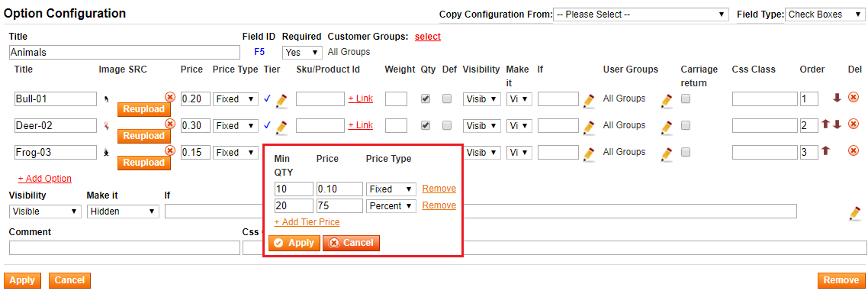This screenshot has height=294, width=868.
Task: Click Remove button for option configuration
Action: [841, 281]
